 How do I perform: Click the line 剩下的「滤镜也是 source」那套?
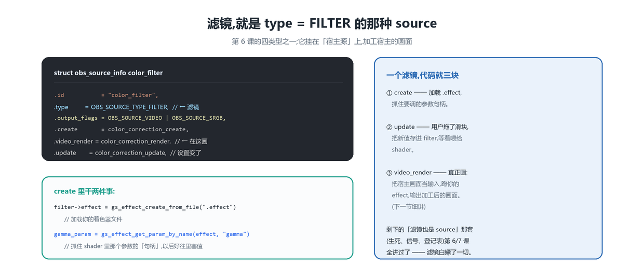point(430,229)
